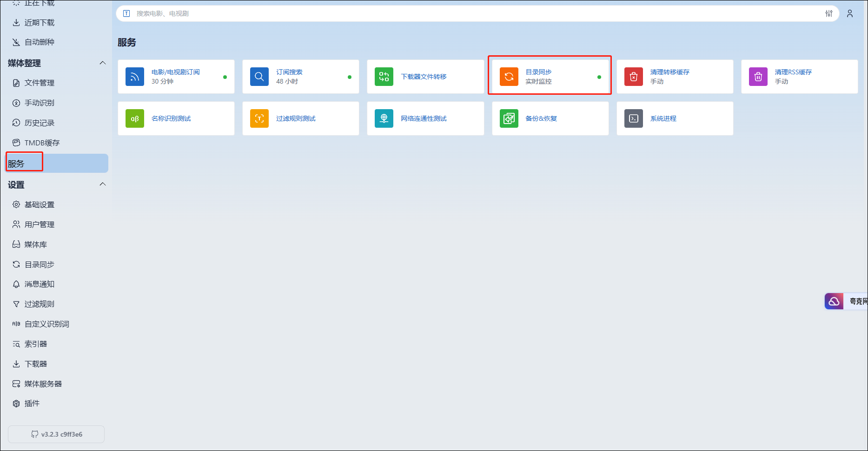Click the orange 目录同步 sync icon
Viewport: 868px width, 451px height.
pos(509,77)
